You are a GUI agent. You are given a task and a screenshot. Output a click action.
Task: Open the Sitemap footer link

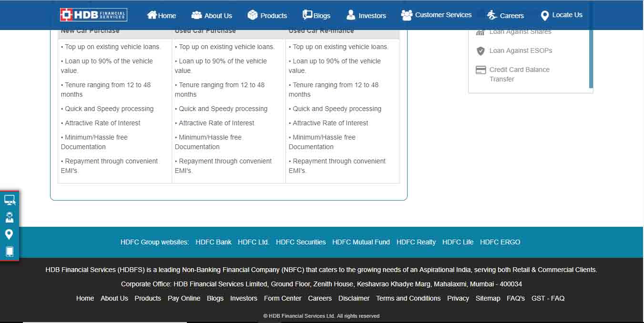(x=488, y=298)
